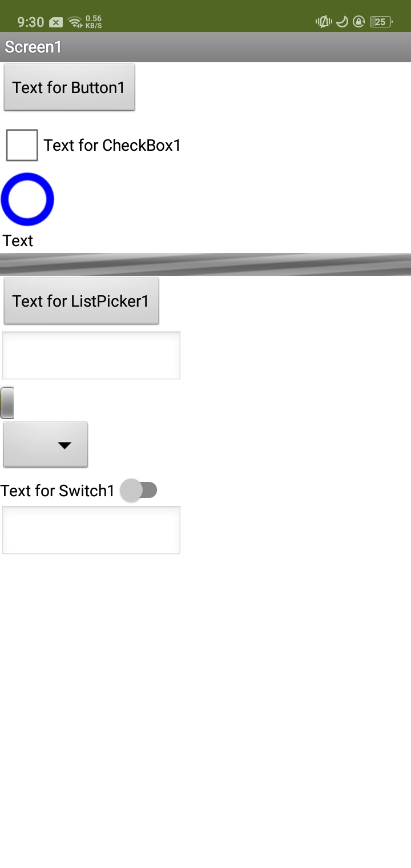Click the Screen1 title bar
The image size is (411, 868).
click(205, 47)
